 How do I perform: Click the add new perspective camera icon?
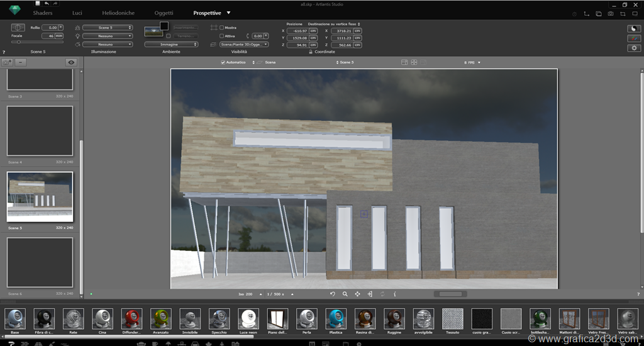coord(8,62)
